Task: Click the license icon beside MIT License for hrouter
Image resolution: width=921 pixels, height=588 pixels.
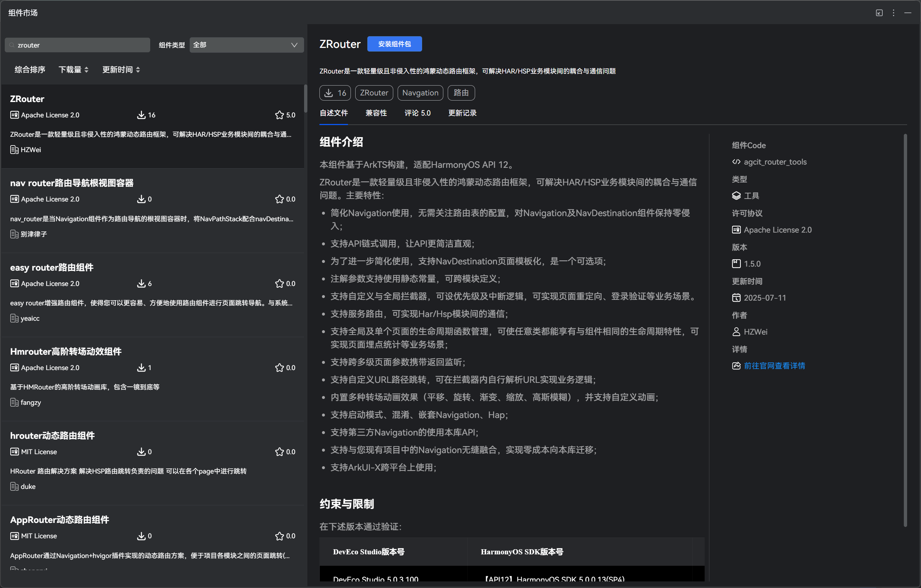Action: 14,452
